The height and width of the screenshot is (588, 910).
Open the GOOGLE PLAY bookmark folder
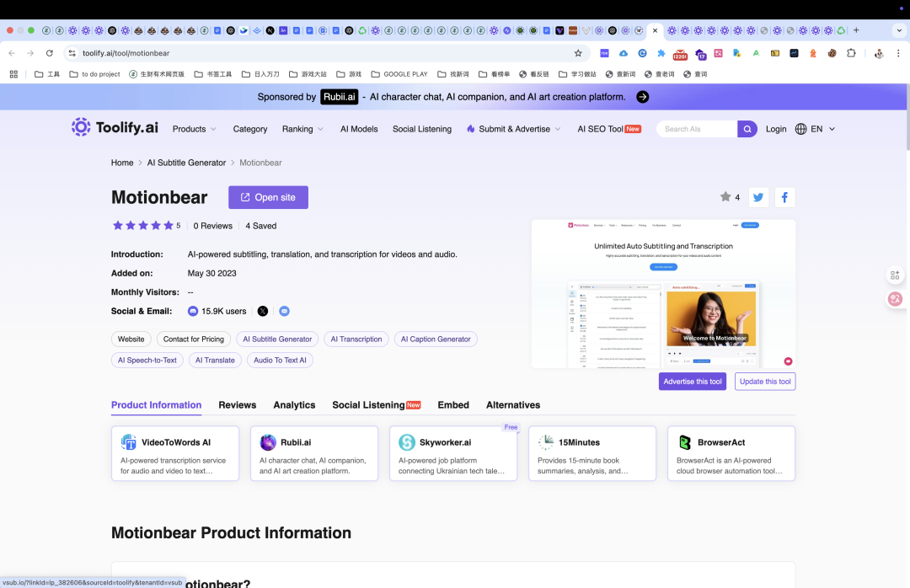click(399, 74)
